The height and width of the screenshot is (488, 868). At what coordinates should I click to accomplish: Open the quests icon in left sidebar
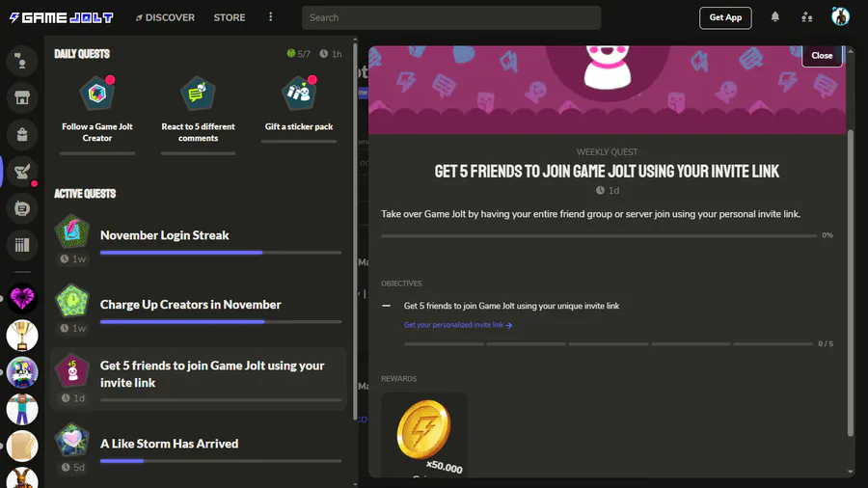tap(22, 172)
